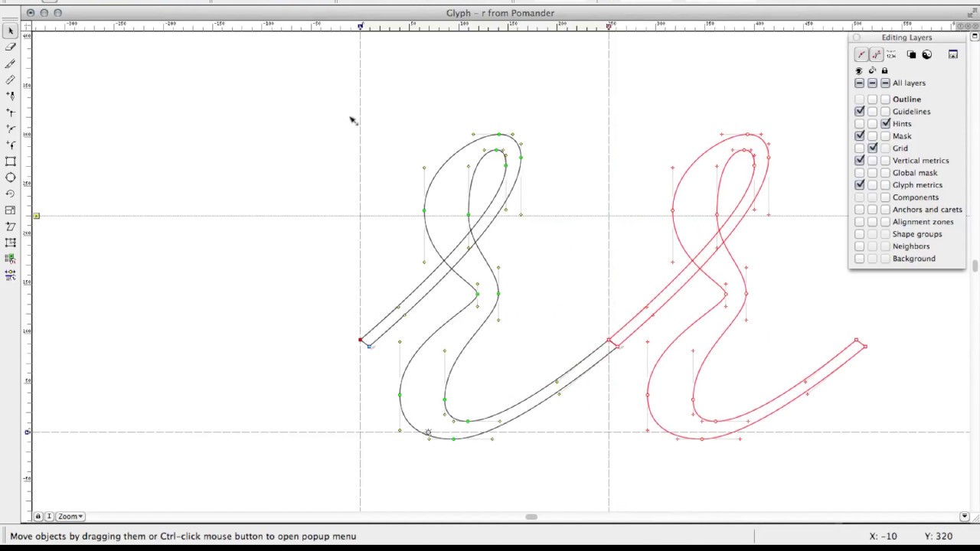Viewport: 980px width, 551px height.
Task: Toggle visibility for All layers
Action: (x=859, y=83)
